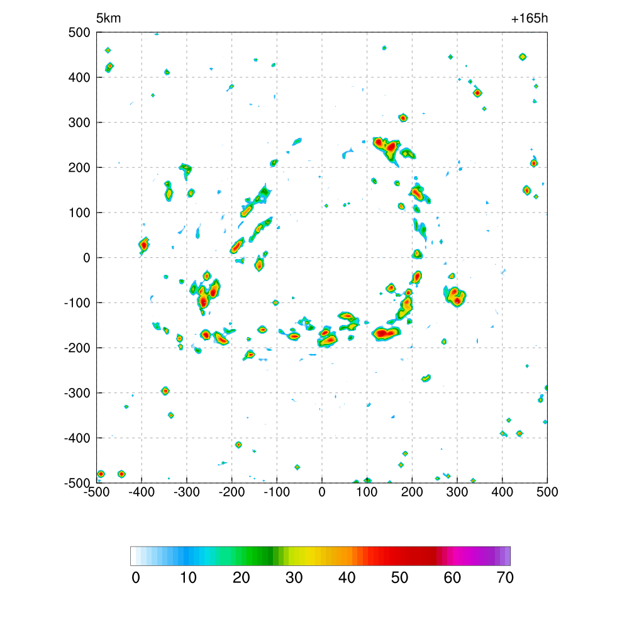Pick the red colorbar segment above 50
The width and height of the screenshot is (644, 644).
point(397,556)
